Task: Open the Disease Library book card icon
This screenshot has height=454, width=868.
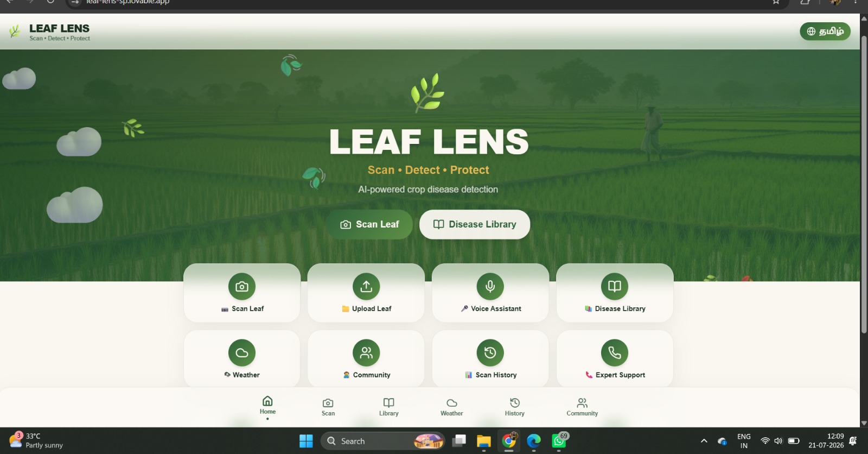Action: 615,286
